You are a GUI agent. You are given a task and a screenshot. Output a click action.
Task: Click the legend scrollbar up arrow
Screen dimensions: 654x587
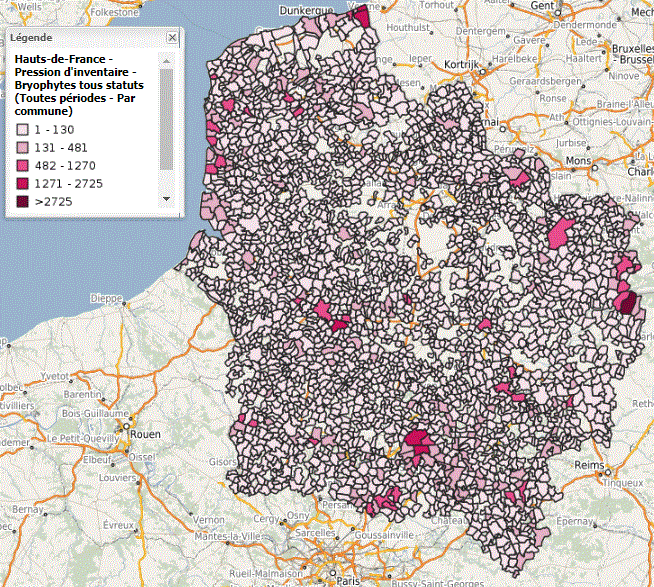tap(166, 62)
